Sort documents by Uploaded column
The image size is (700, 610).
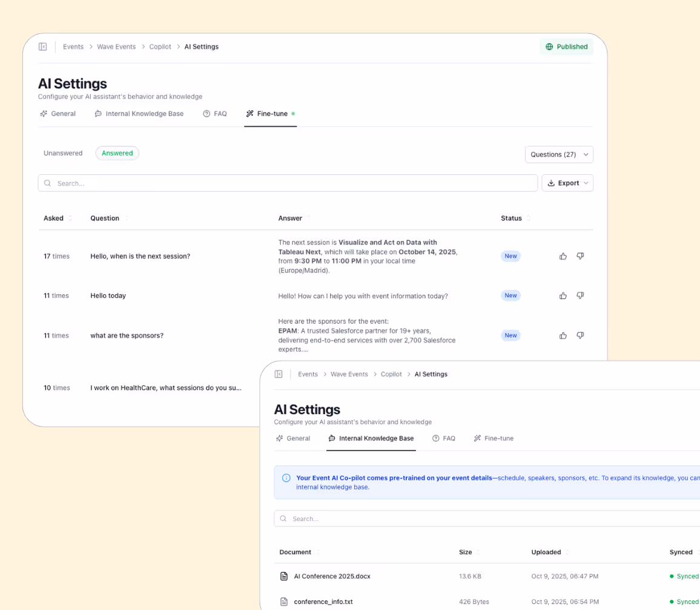point(550,552)
